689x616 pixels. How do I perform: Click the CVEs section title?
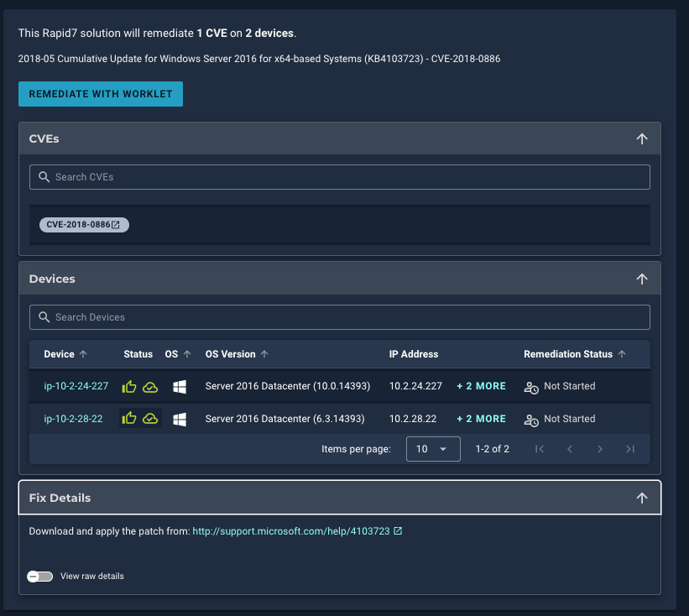(44, 138)
